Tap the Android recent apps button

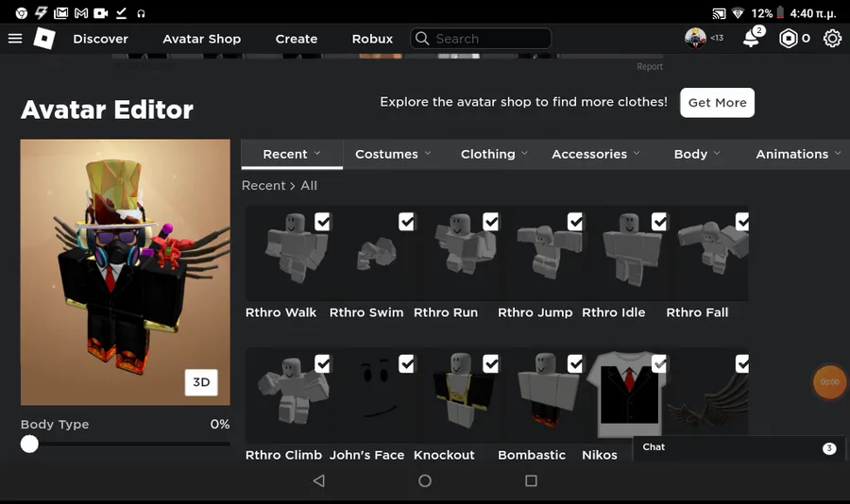[531, 480]
